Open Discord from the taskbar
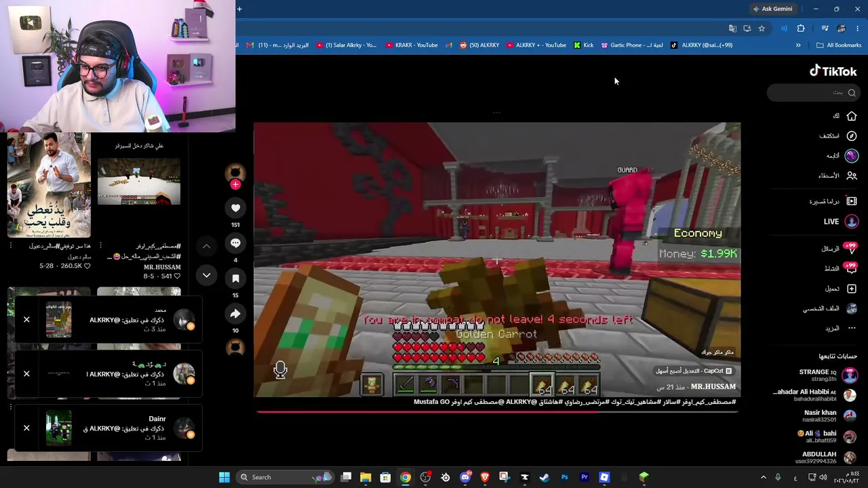Image resolution: width=868 pixels, height=488 pixels. pos(465,477)
